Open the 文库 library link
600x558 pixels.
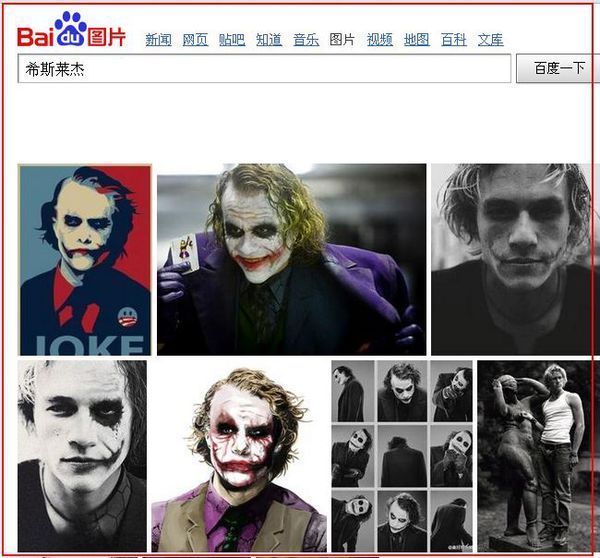491,40
